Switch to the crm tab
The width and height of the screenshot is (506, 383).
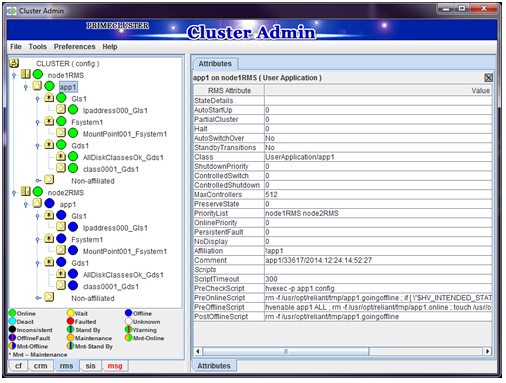pos(41,366)
